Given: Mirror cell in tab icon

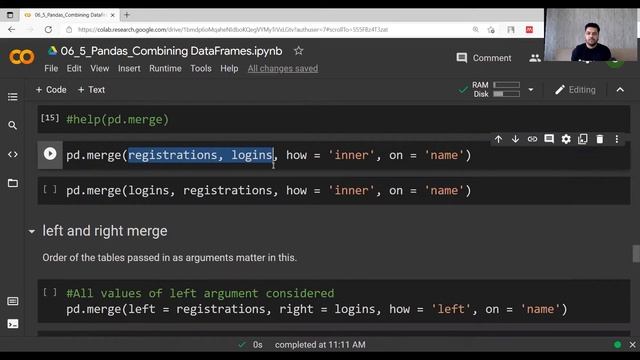Looking at the screenshot, I should coord(583,139).
